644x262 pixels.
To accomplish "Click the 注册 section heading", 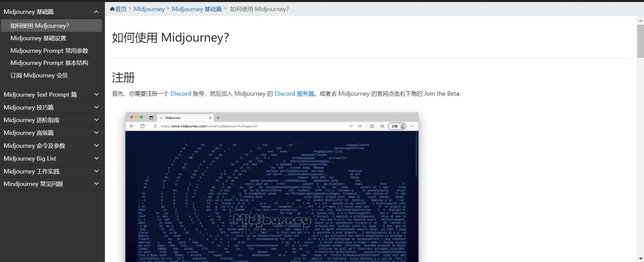I will (x=123, y=77).
